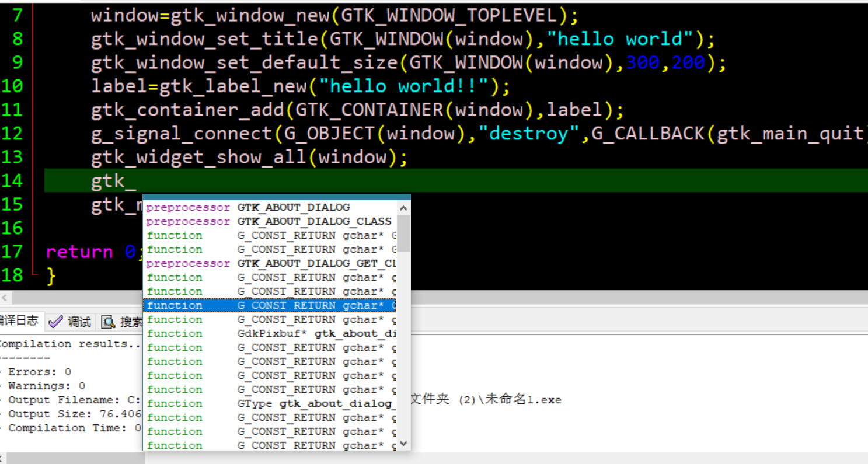Pick the GTK_ABOUT_DIALOG_GET_CLASS completion entry
This screenshot has height=464, width=868.
click(315, 264)
